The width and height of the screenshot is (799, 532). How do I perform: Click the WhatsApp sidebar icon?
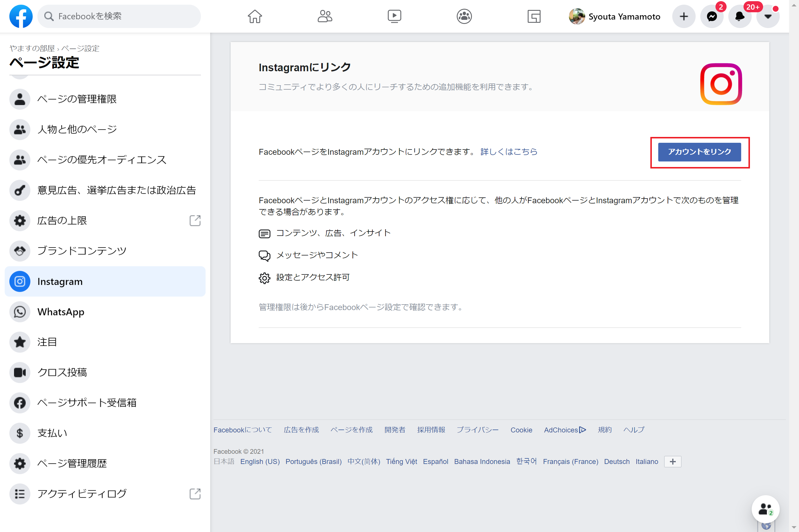(x=20, y=312)
